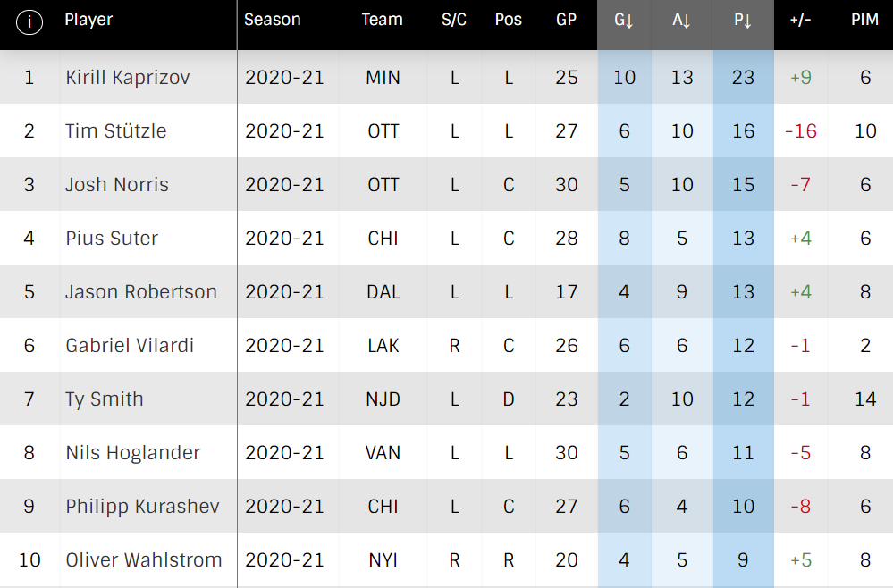Open Nils Hoglander profile

133,452
